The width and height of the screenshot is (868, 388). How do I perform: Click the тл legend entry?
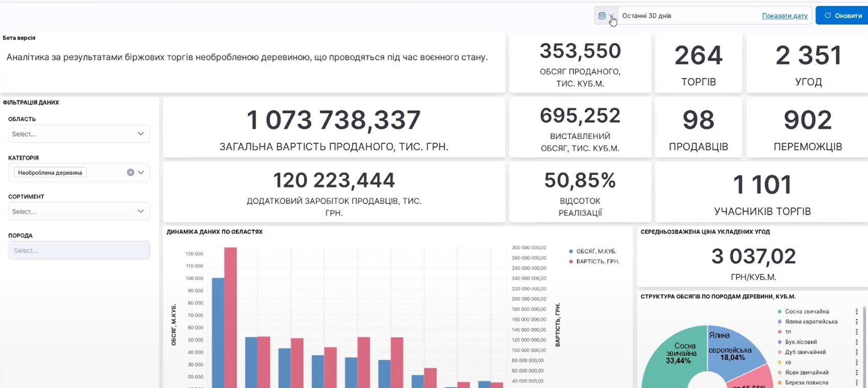pyautogui.click(x=784, y=332)
